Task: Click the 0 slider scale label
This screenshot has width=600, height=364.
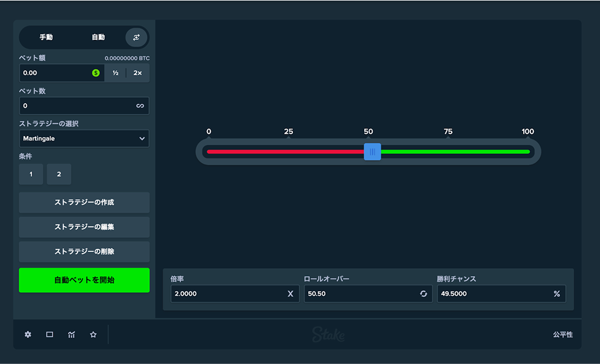Action: point(209,131)
